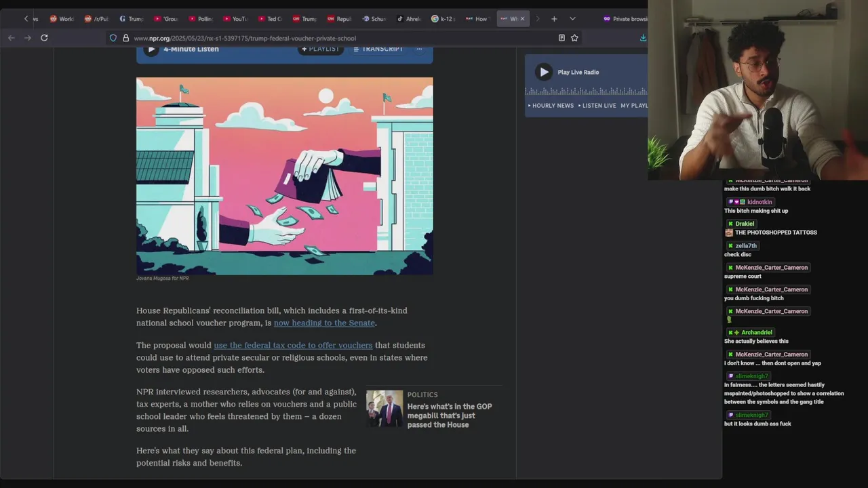This screenshot has width=868, height=488.
Task: Switch to the CNN 'Repub' tab
Action: pos(338,19)
